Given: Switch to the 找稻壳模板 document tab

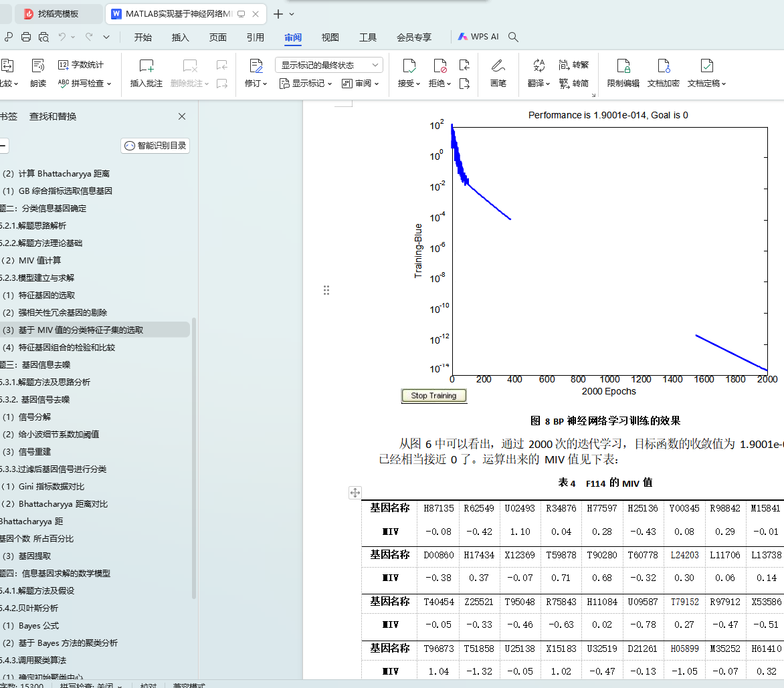Looking at the screenshot, I should coord(58,14).
